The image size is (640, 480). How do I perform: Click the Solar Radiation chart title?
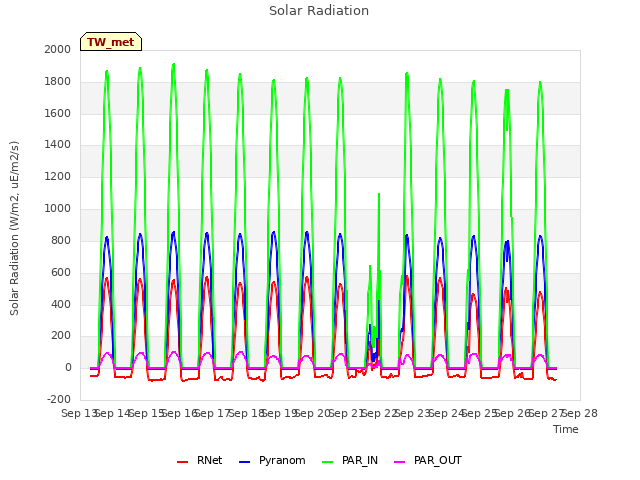click(x=319, y=11)
